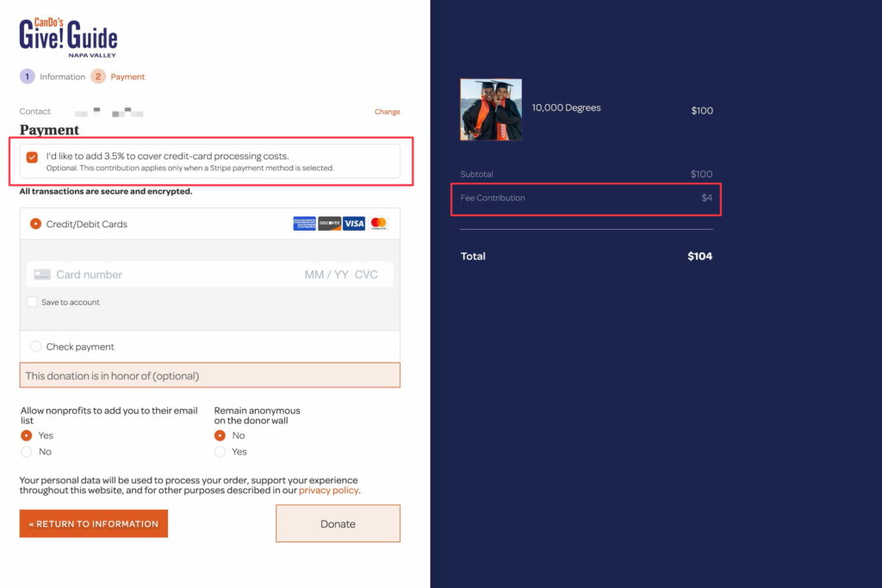Open the privacy policy link

coord(328,490)
